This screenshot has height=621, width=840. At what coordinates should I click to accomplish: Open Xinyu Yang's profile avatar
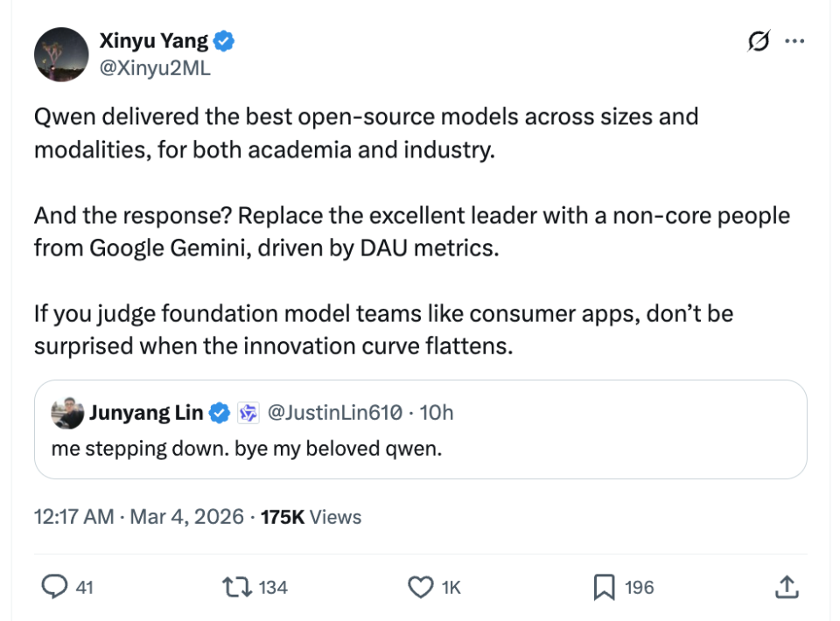(61, 54)
